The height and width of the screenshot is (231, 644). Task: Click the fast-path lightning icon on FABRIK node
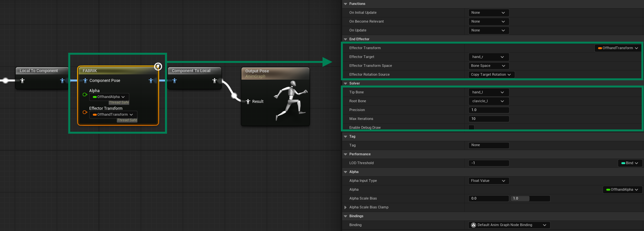point(158,67)
